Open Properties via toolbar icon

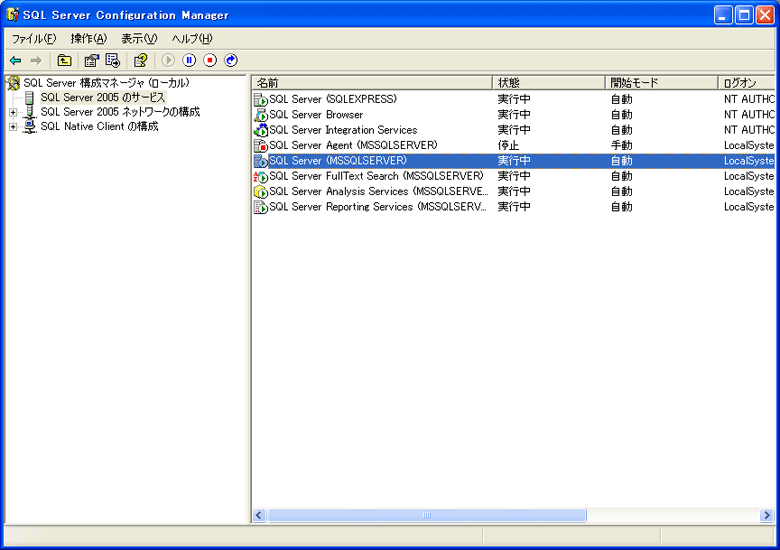[92, 61]
